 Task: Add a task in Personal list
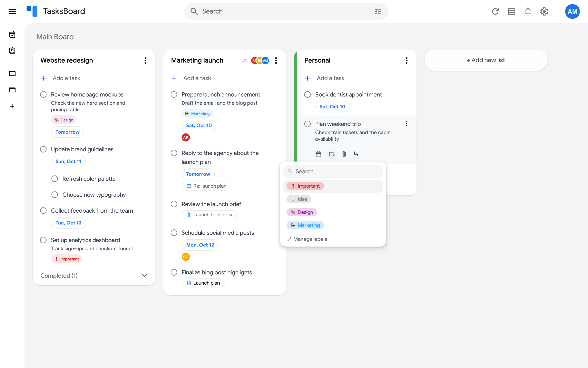point(330,78)
